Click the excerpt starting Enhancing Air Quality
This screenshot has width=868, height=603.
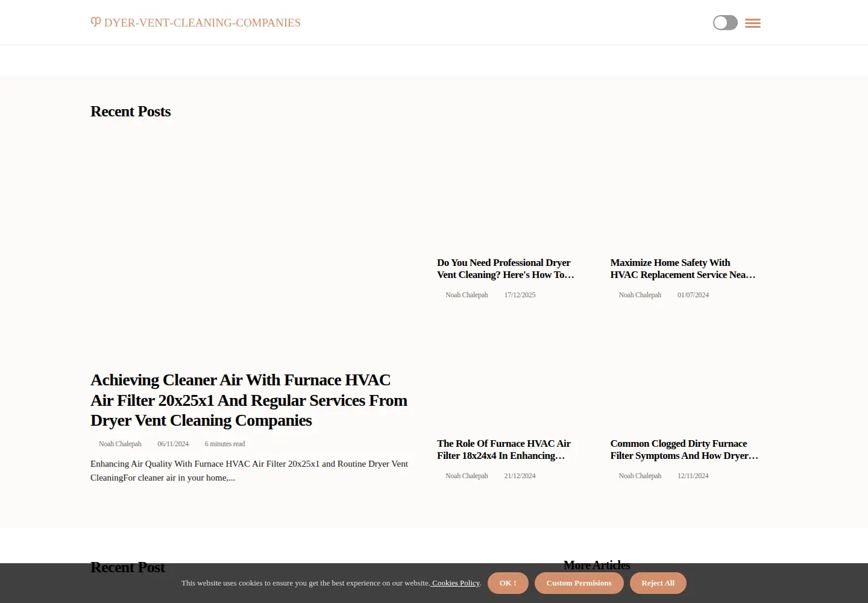[x=249, y=470]
